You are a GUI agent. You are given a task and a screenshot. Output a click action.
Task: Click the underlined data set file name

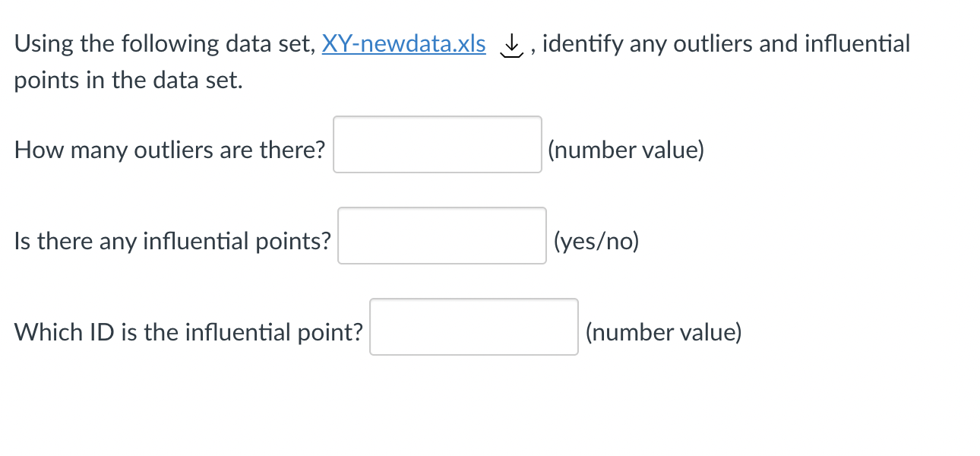403,44
